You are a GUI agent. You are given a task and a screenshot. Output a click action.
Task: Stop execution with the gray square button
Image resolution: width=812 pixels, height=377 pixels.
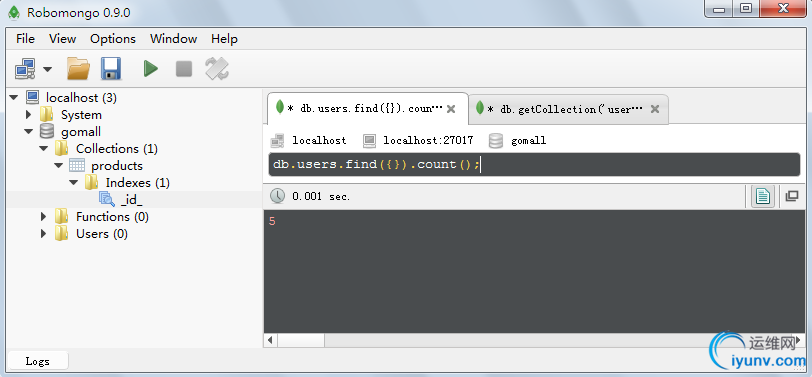click(x=184, y=69)
